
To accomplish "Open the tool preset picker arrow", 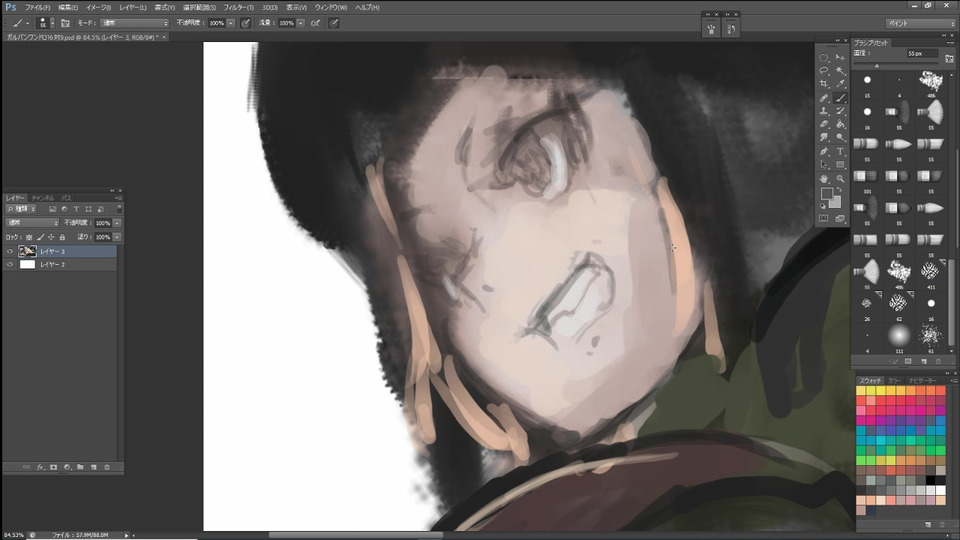I will 28,23.
